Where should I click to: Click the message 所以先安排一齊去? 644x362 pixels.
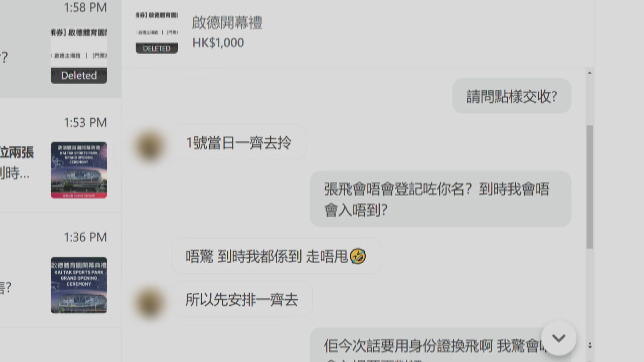[x=242, y=299]
